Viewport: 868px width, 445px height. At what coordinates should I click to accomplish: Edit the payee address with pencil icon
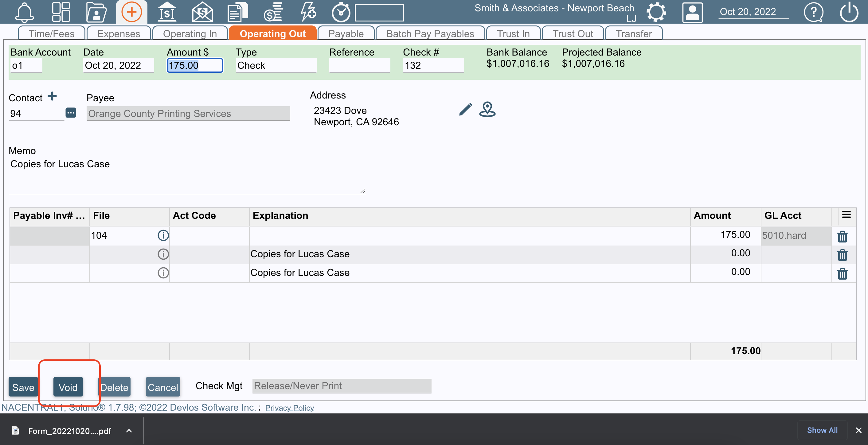(x=465, y=109)
